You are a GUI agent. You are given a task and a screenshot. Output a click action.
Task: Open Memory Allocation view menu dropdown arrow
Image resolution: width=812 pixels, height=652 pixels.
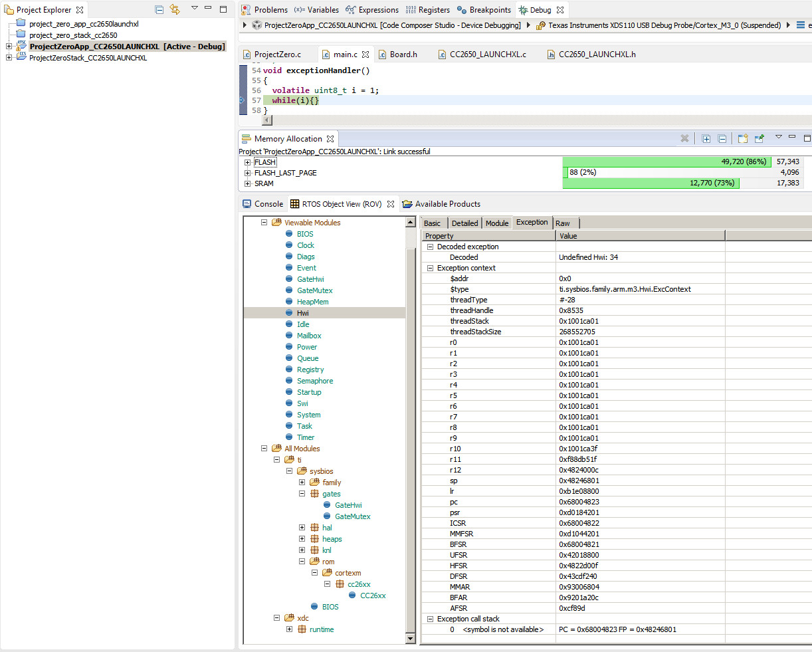pyautogui.click(x=778, y=137)
